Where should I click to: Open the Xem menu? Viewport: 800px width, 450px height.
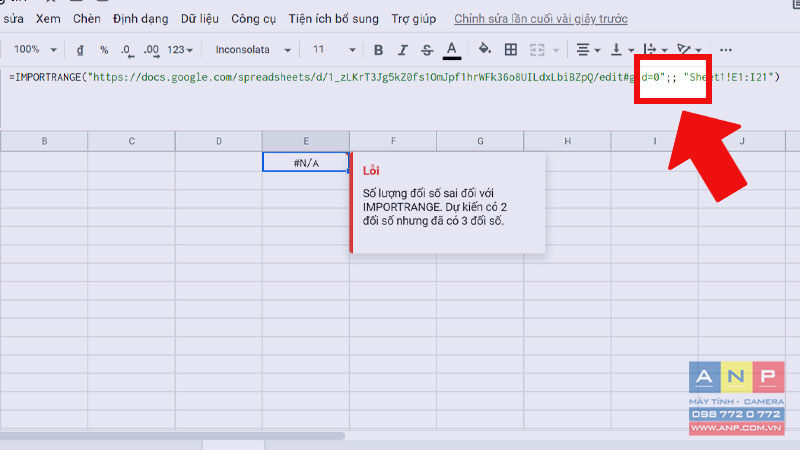click(x=48, y=19)
